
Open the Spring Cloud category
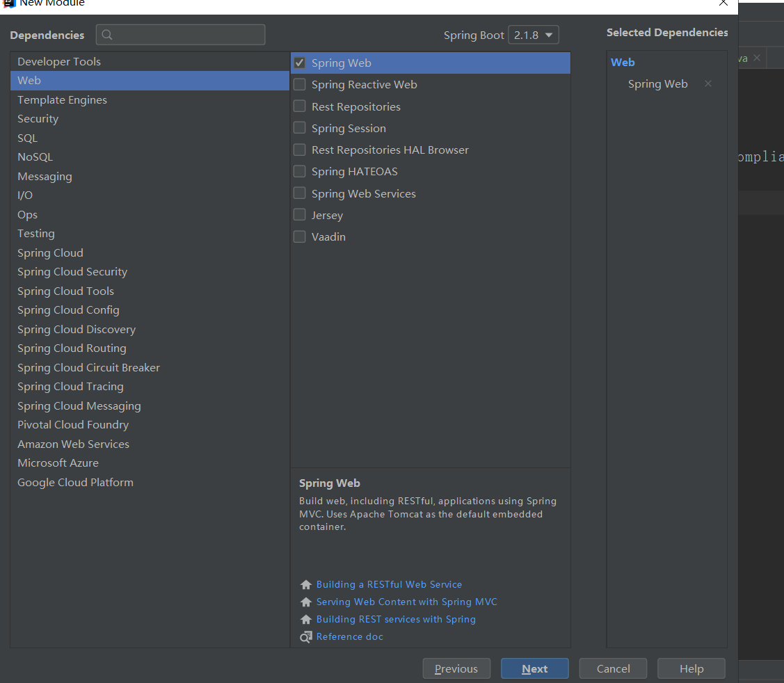(x=150, y=253)
